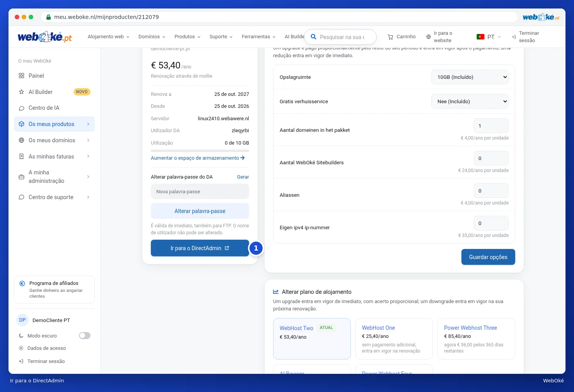Viewport: 574px width, 392px height.
Task: Open the Opslagruimte 10GB dropdown
Action: (470, 77)
